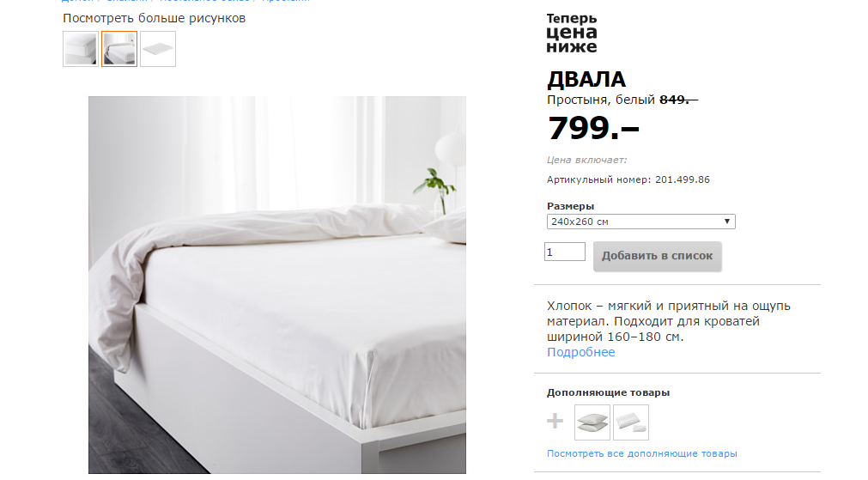Open the Подробнее link

click(580, 352)
